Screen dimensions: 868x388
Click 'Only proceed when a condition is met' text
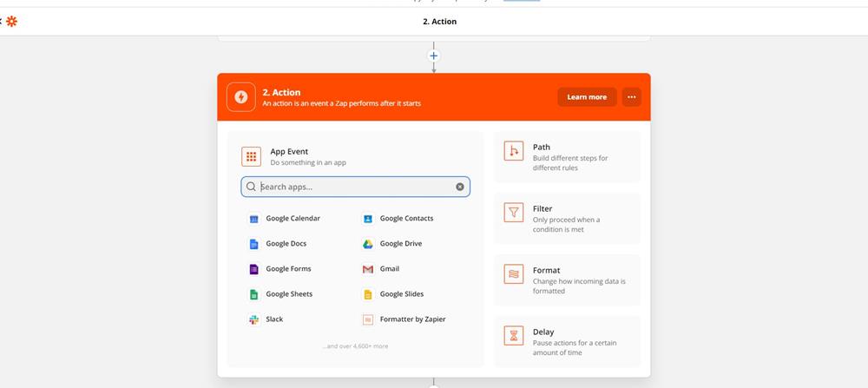[x=566, y=224]
